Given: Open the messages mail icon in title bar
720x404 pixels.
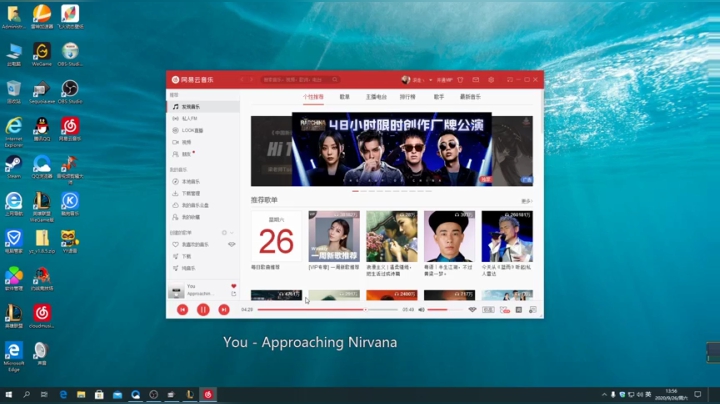Looking at the screenshot, I should pyautogui.click(x=476, y=80).
